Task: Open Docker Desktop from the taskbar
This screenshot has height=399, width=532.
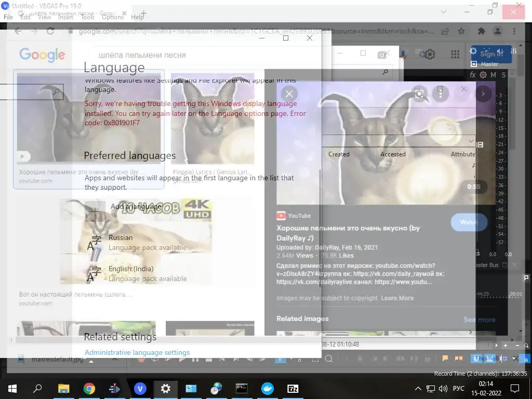Action: [268, 389]
